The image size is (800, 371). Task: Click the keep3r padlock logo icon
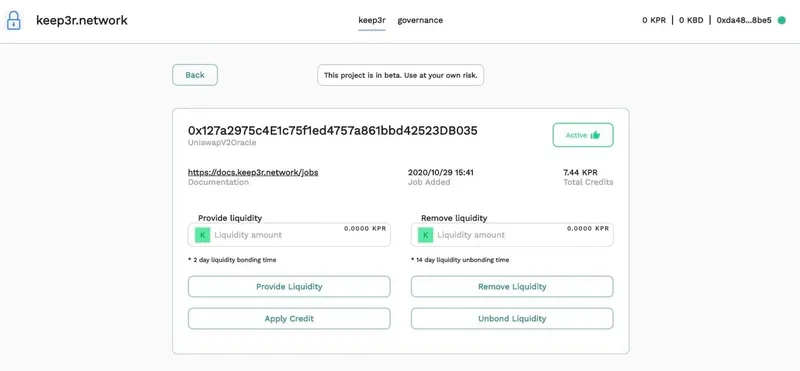click(x=14, y=21)
